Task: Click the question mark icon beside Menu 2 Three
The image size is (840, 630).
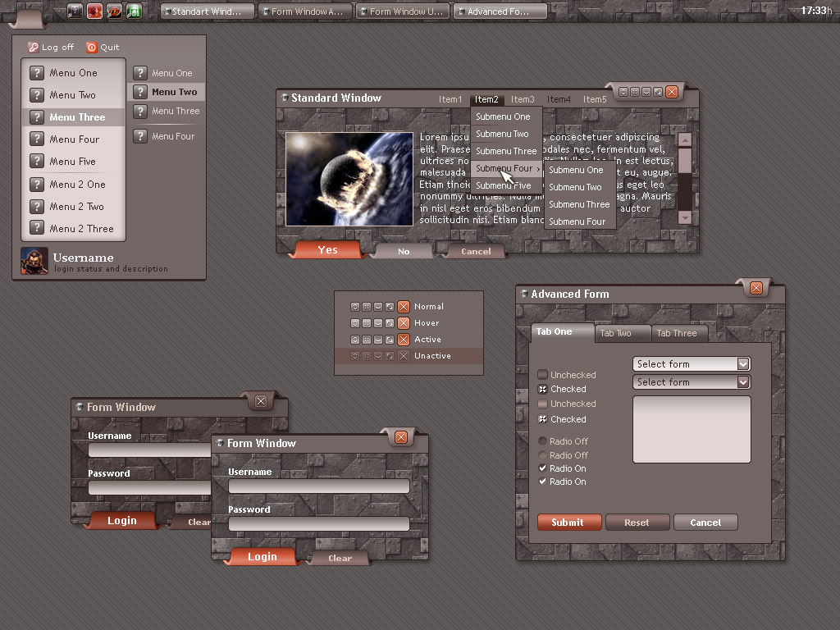Action: click(x=37, y=229)
